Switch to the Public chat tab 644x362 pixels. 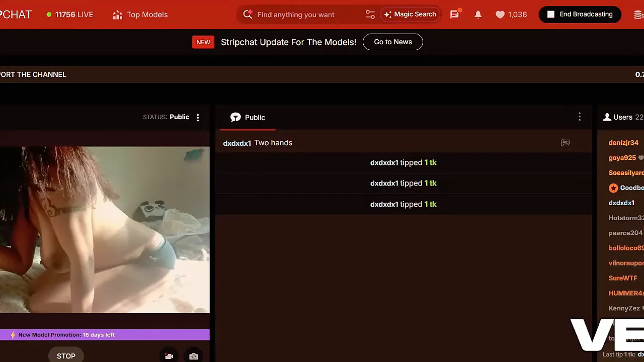point(248,118)
